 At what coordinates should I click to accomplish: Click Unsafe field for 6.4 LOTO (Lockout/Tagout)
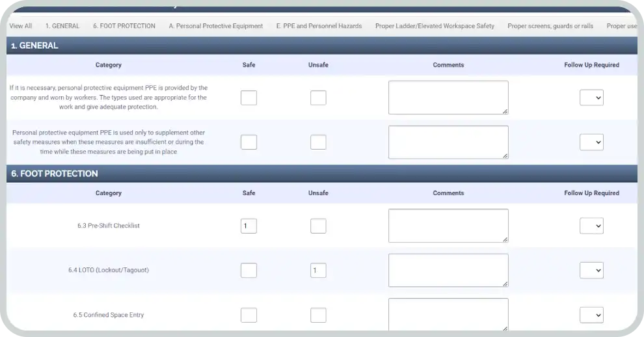pos(318,270)
